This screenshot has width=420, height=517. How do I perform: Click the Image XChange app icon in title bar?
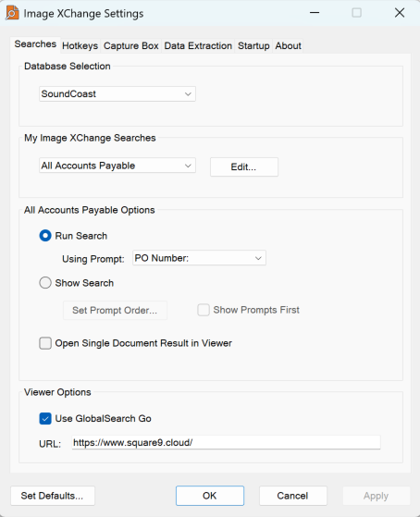[x=12, y=13]
